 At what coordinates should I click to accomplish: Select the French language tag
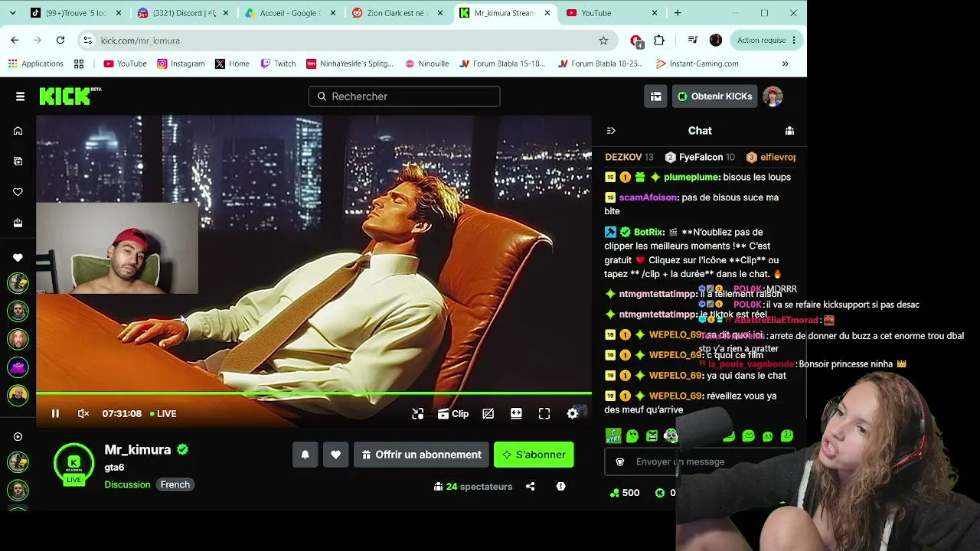click(175, 484)
